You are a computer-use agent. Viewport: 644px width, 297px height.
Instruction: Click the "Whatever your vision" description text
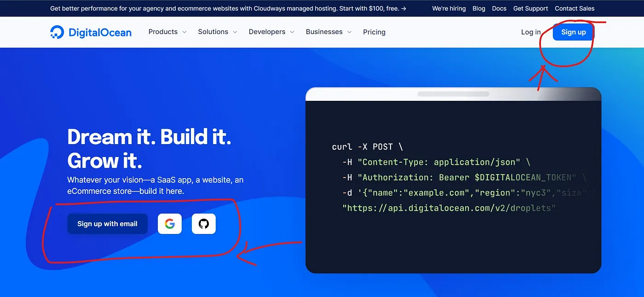[155, 185]
